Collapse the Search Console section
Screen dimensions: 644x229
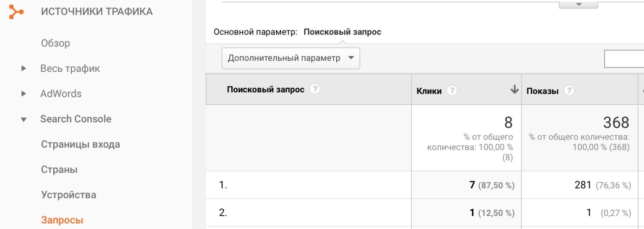point(24,119)
